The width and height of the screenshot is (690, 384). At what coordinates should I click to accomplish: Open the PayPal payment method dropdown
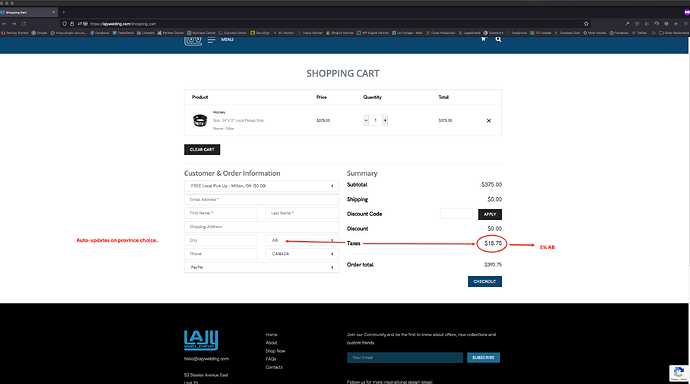(x=261, y=267)
